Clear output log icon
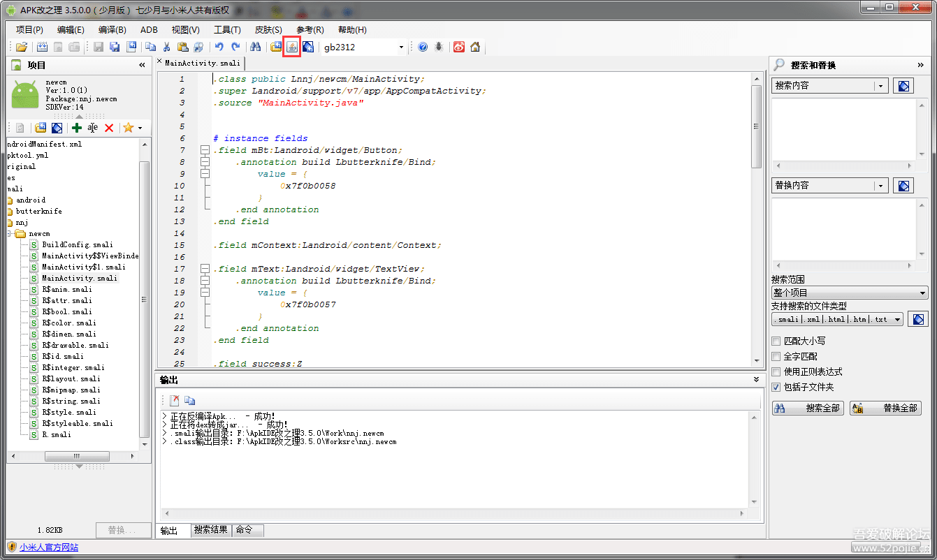The width and height of the screenshot is (937, 560). pos(175,401)
